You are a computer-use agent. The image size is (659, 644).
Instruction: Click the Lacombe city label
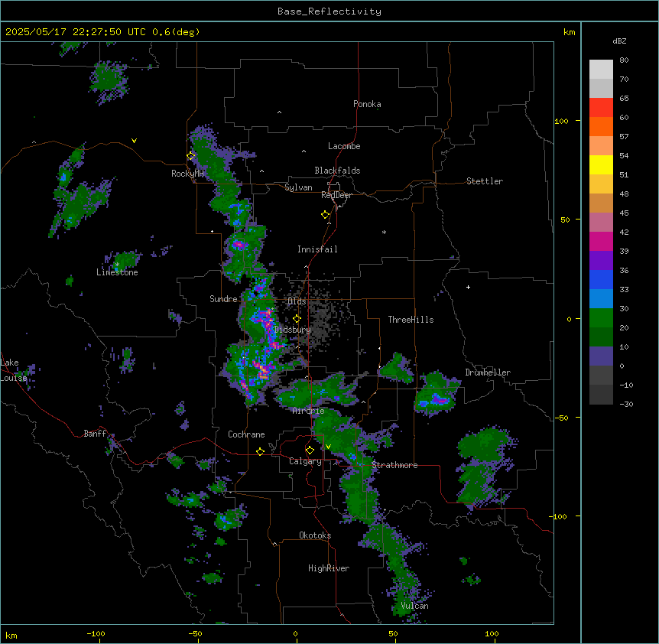click(x=344, y=146)
